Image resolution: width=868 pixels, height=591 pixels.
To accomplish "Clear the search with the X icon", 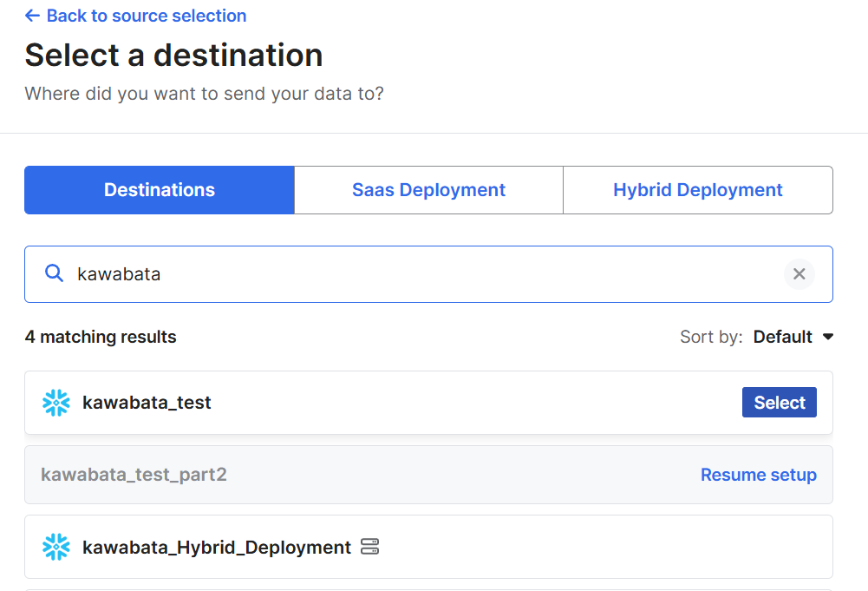I will 799,274.
